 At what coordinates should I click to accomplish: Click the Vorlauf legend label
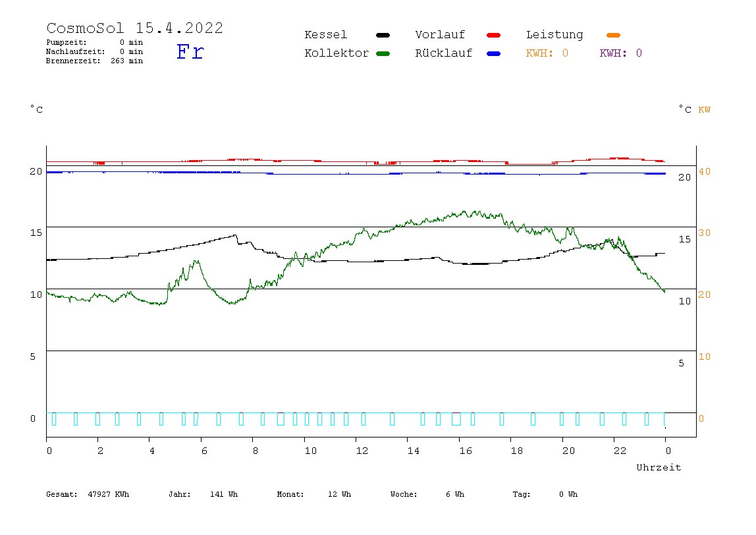pyautogui.click(x=440, y=35)
